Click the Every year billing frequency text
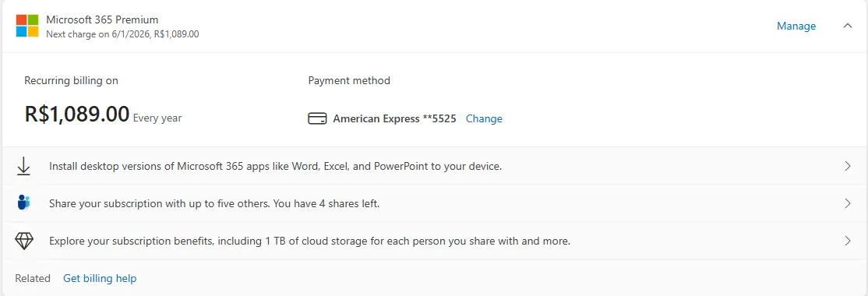Viewport: 868px width, 296px height. coord(157,118)
